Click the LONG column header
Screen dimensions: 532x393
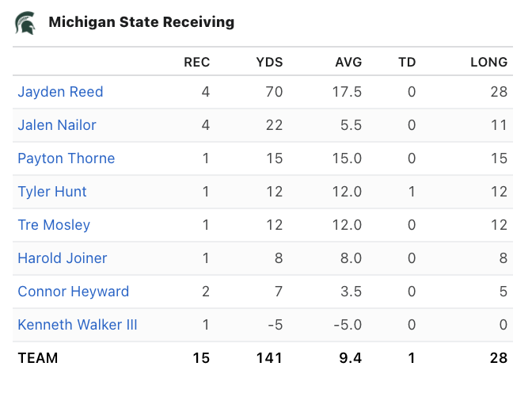[x=488, y=63]
